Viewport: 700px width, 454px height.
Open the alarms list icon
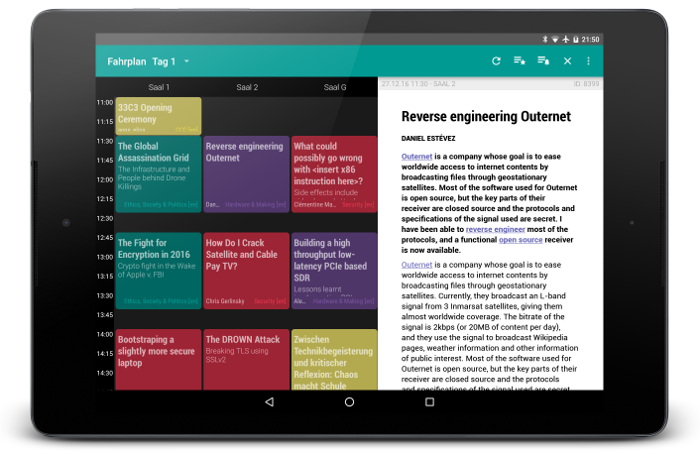[x=543, y=61]
